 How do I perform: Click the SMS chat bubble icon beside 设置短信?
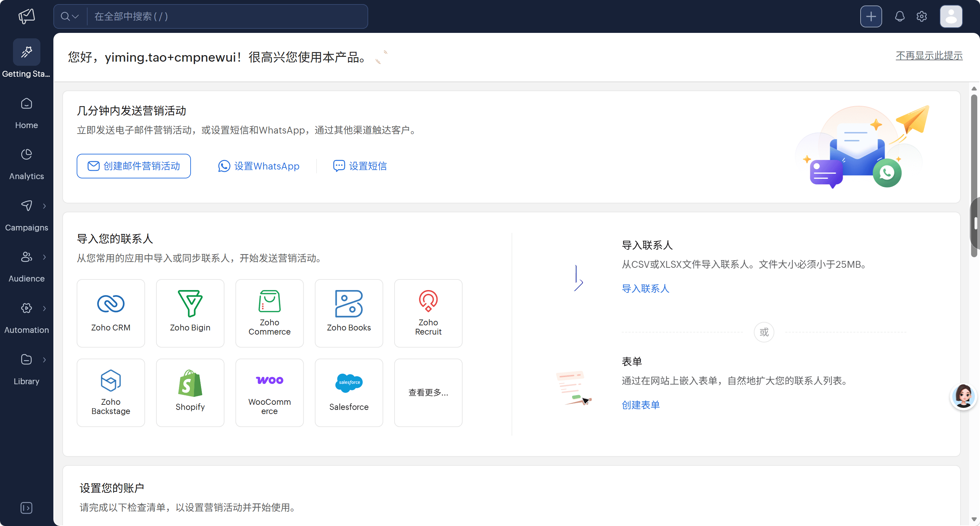[339, 166]
